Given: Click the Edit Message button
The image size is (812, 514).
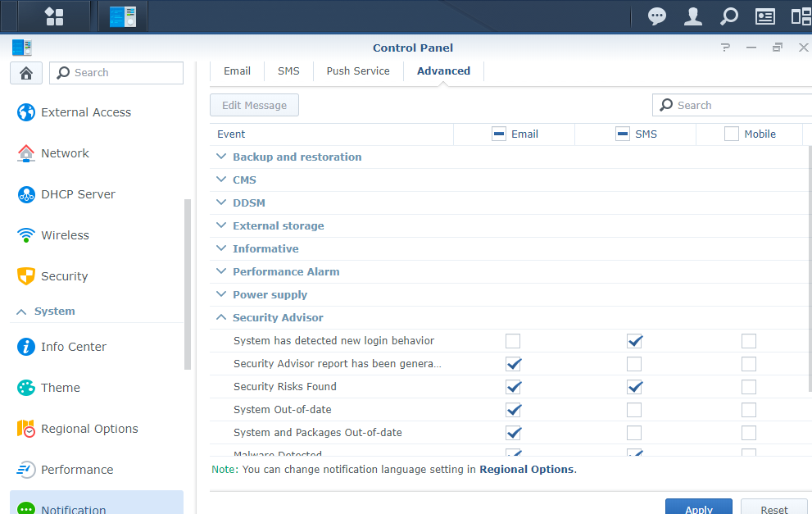Looking at the screenshot, I should tap(254, 105).
